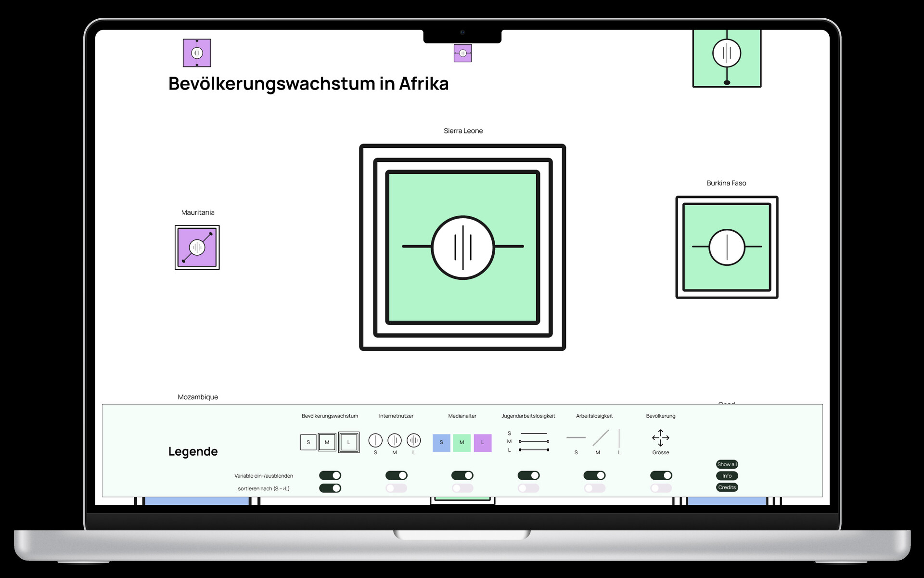Screen dimensions: 924x578
Task: Enable sorting by Arbeitslosigkeit
Action: [594, 488]
